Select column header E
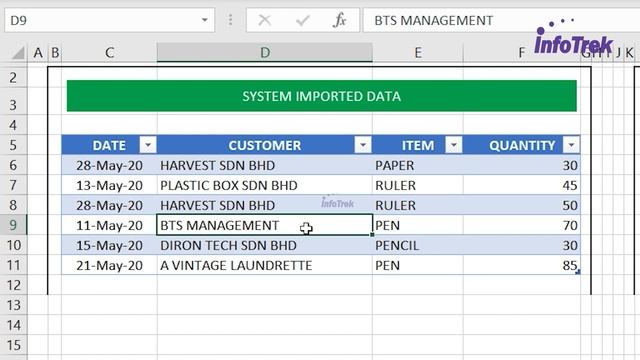640x360 pixels. [418, 53]
